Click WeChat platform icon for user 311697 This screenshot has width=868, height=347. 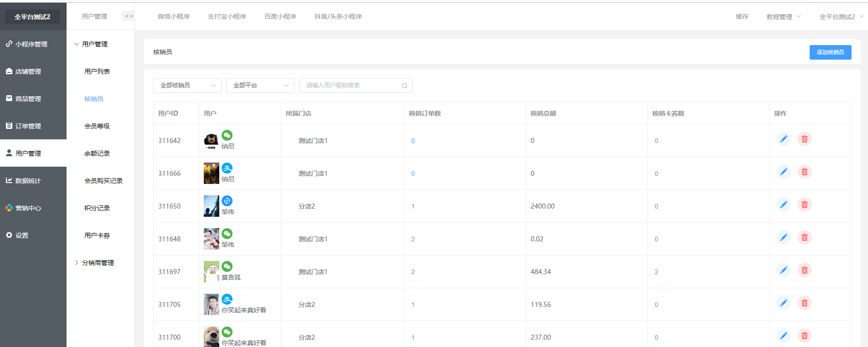pos(227,266)
